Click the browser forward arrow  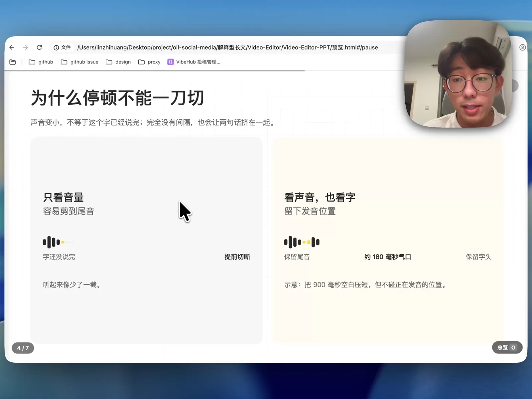26,48
